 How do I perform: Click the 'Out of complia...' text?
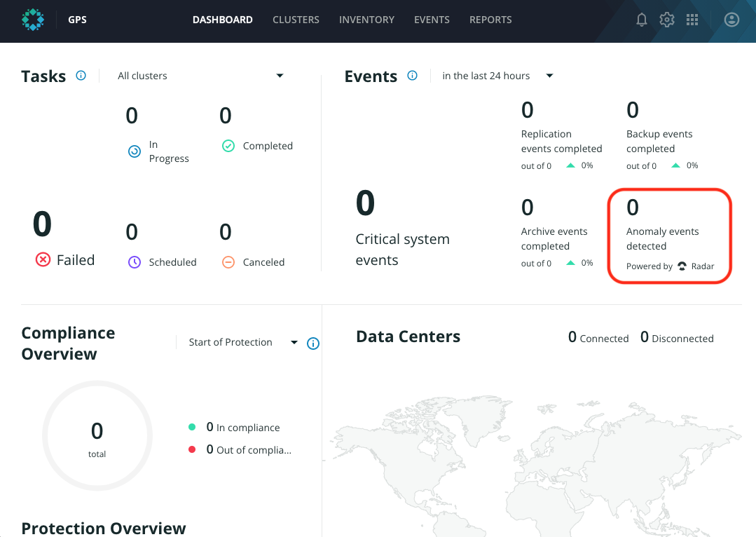(249, 449)
